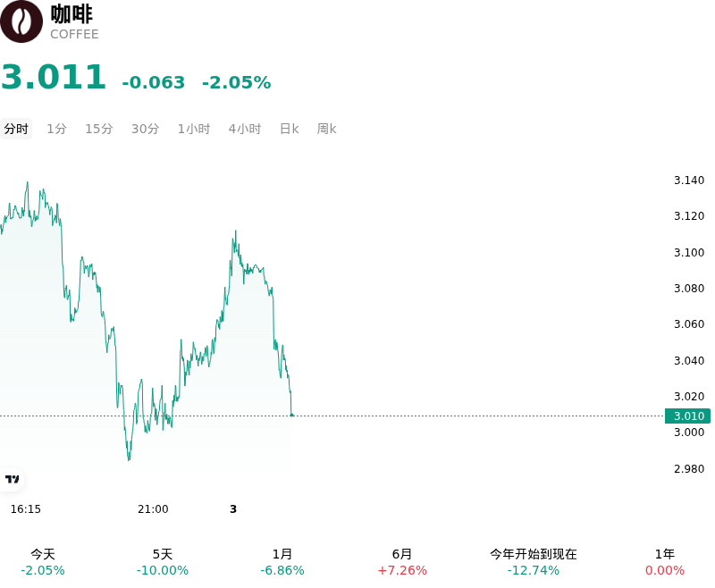Viewport: 715px width, 588px height.
Task: Click the coffee bean logo icon
Action: tap(21, 21)
